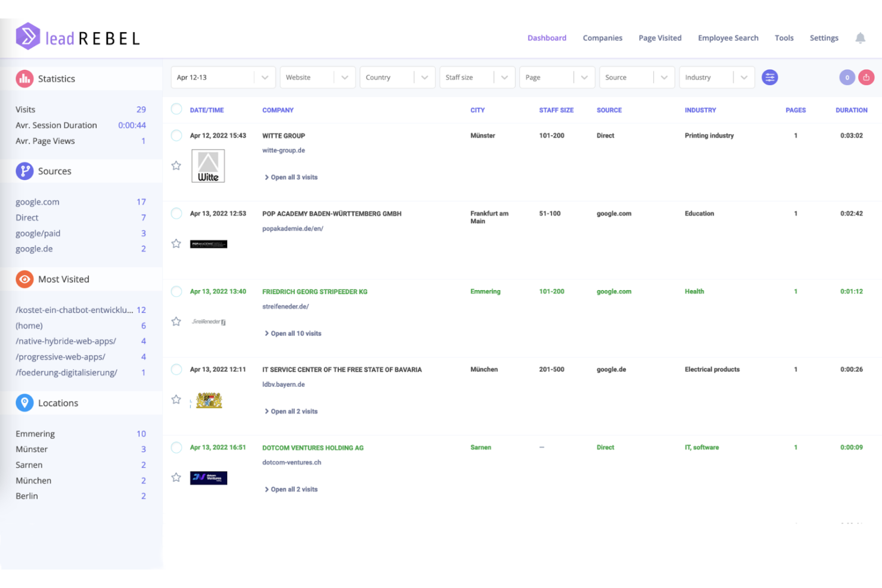Expand Open all 3 visits for Witte
This screenshot has height=588, width=882.
coord(291,178)
